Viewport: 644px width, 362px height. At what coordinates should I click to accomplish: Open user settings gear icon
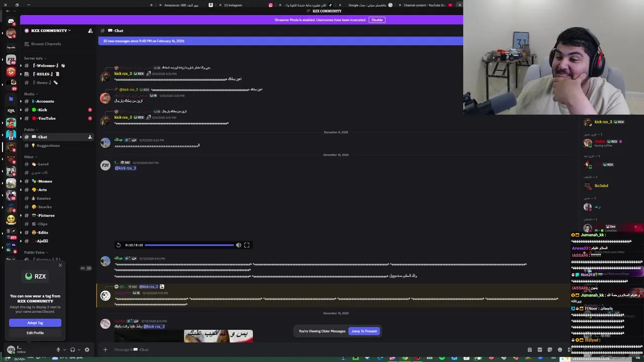tap(87, 349)
